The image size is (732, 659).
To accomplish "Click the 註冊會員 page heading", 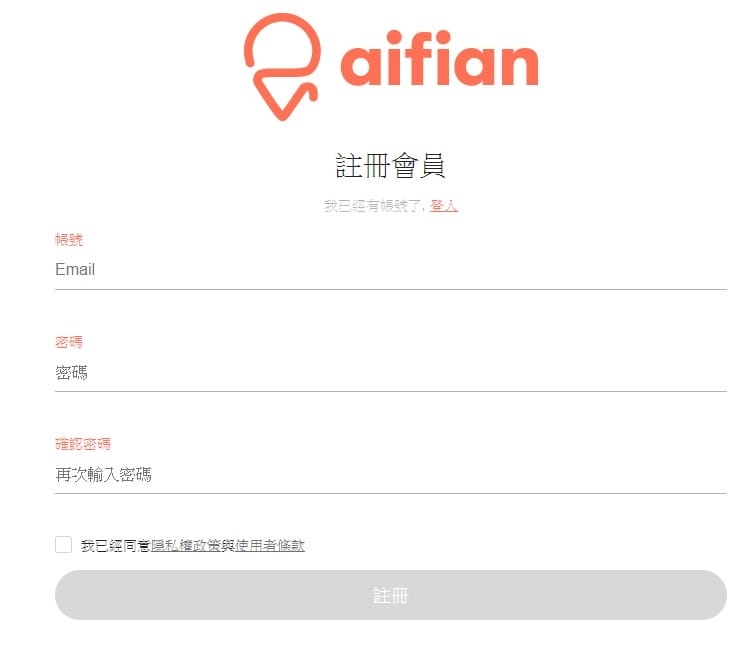I will pos(390,165).
